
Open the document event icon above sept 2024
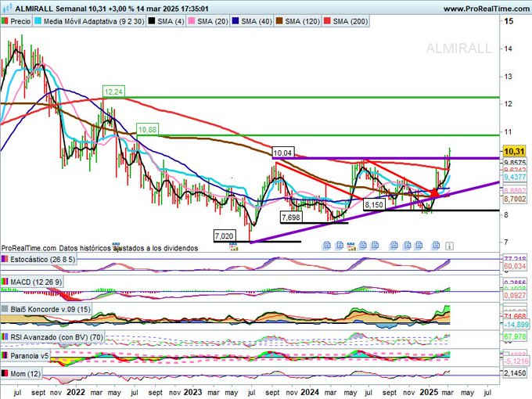pos(394,245)
